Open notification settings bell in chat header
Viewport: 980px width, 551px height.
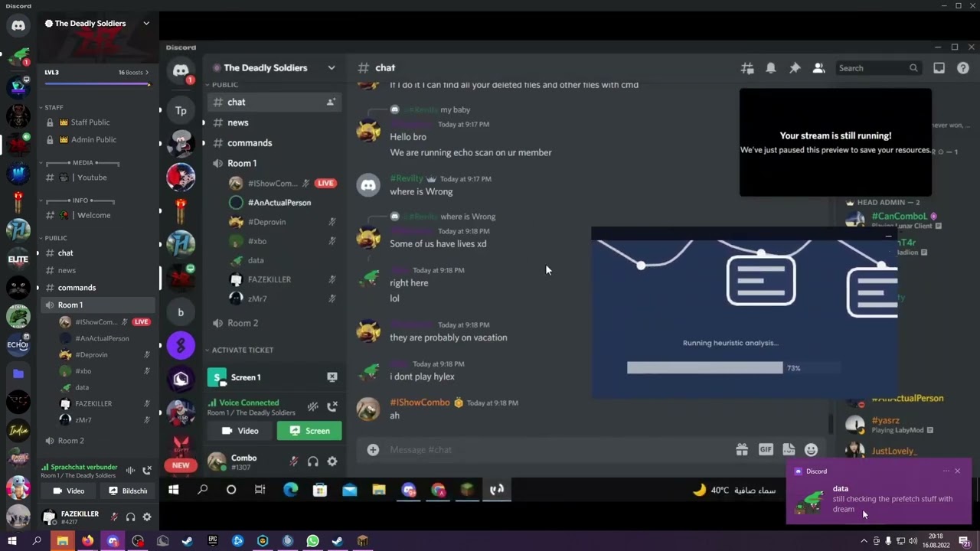pyautogui.click(x=771, y=68)
